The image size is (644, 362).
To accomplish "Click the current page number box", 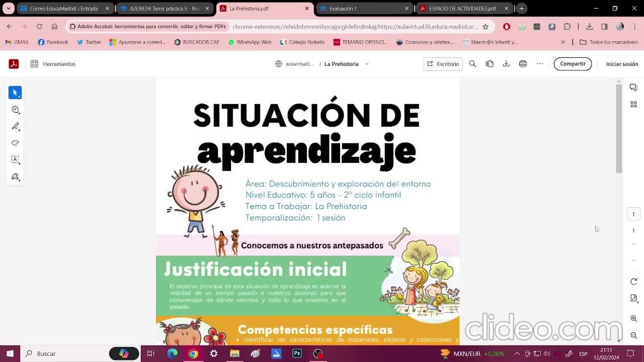I will coord(633,214).
